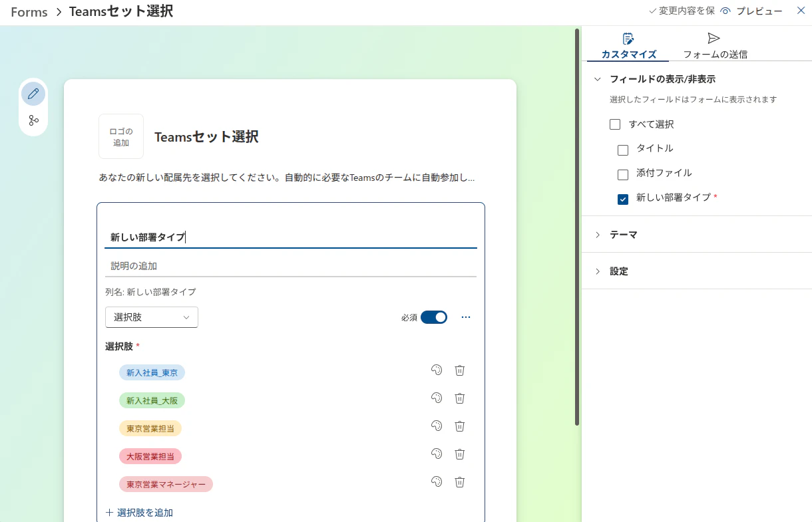This screenshot has width=812, height=522.
Task: Click the フォームの送信 paper plane icon
Action: pyautogui.click(x=714, y=39)
